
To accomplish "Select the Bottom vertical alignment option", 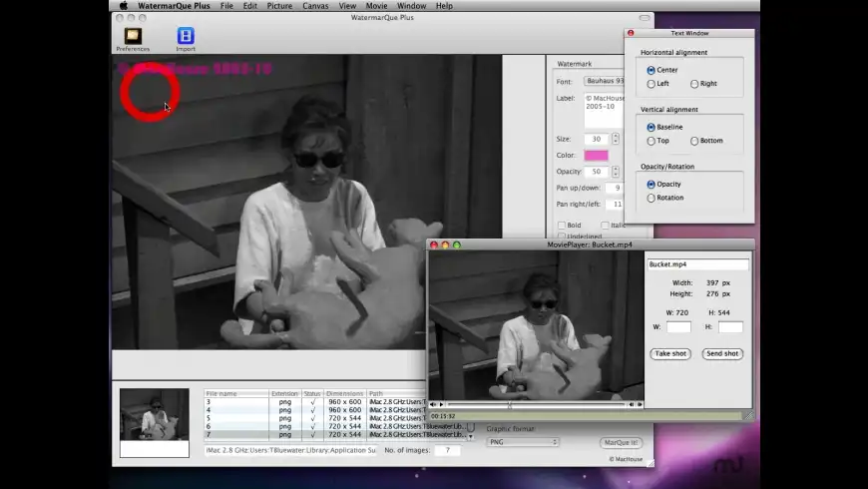I will point(694,141).
